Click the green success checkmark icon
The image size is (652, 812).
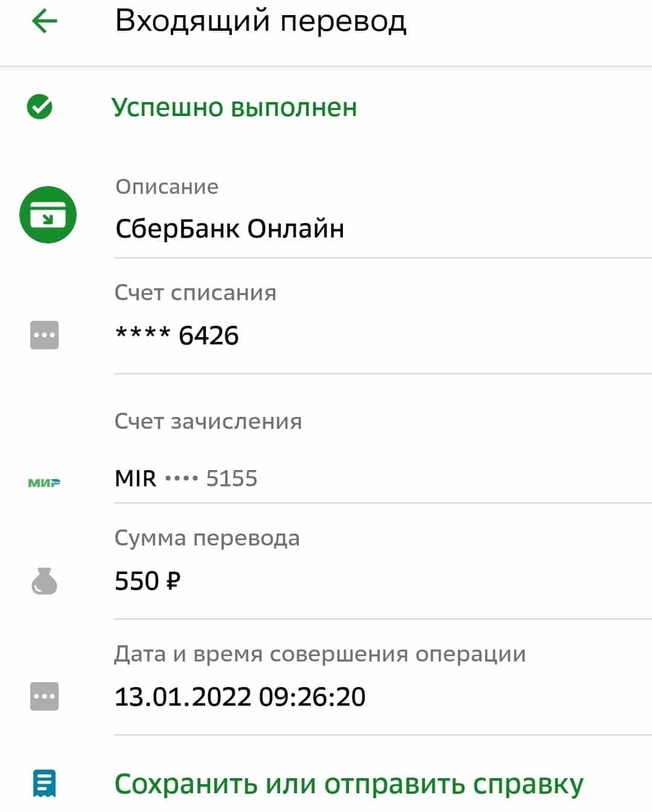point(40,107)
